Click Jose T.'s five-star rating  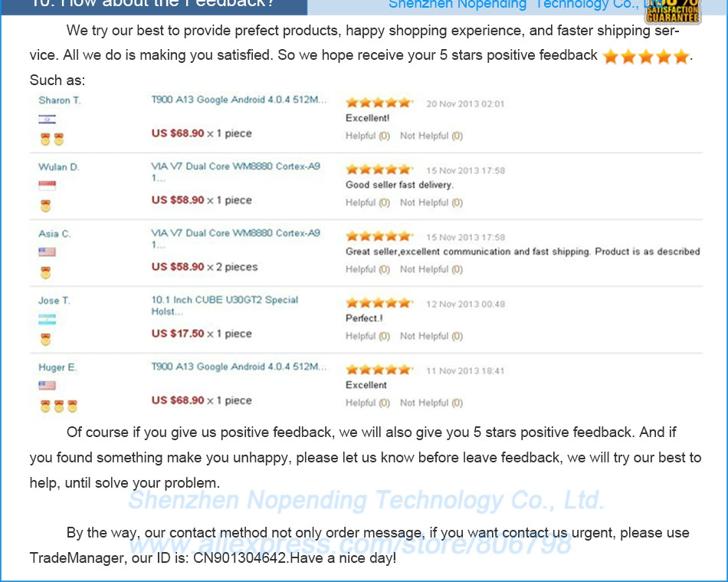379,304
